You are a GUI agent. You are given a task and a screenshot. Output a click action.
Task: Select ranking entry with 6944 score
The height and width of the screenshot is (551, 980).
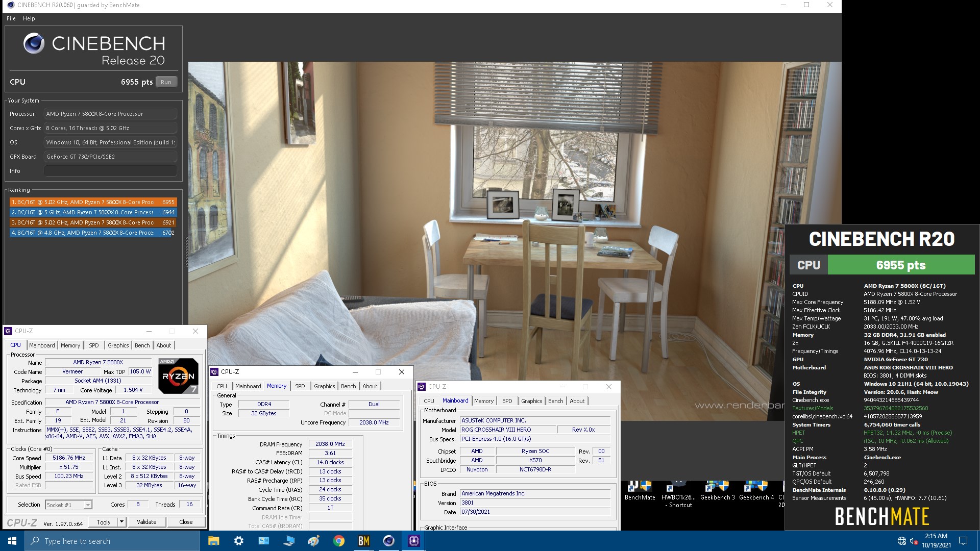pos(93,212)
